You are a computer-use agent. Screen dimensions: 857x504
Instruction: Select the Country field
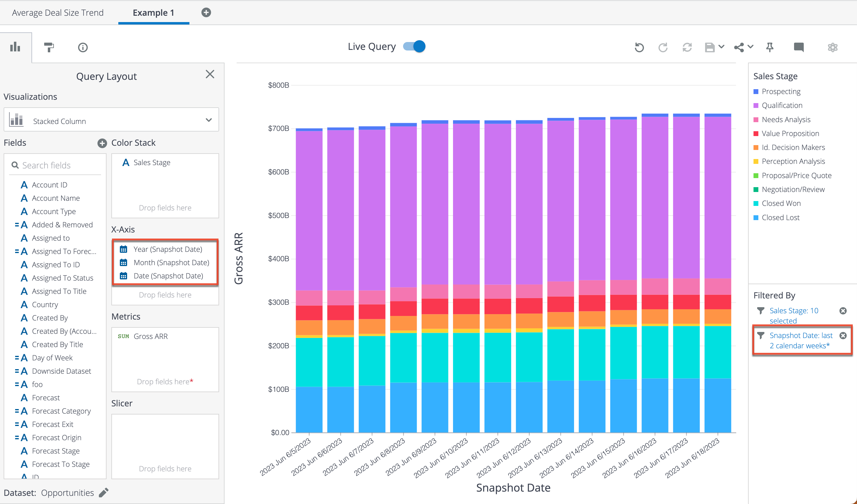point(45,304)
